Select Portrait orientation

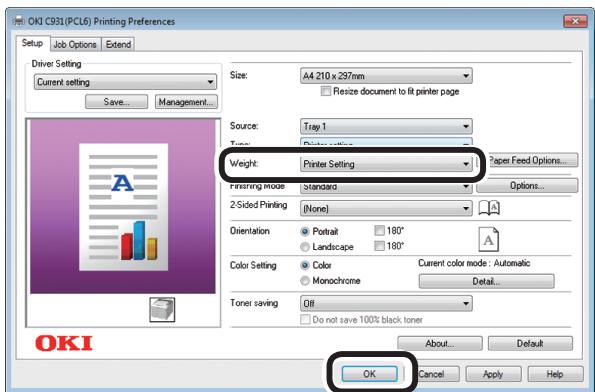pos(305,231)
